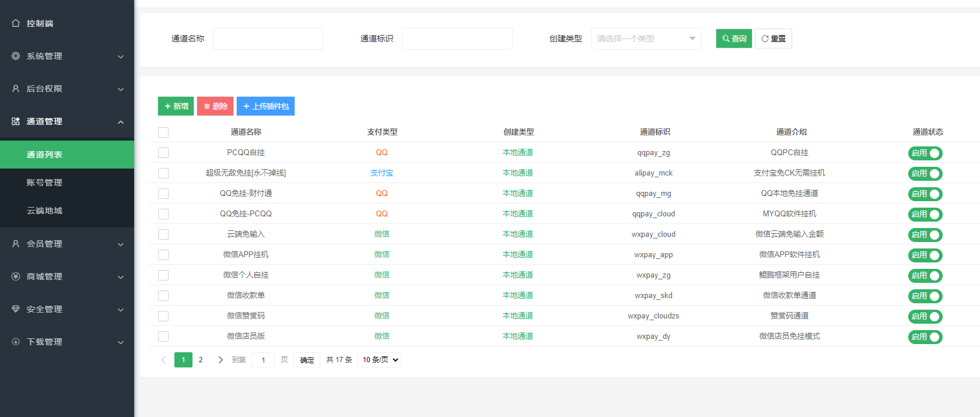Open the 创建类型 dropdown selector
The width and height of the screenshot is (980, 417).
point(646,38)
